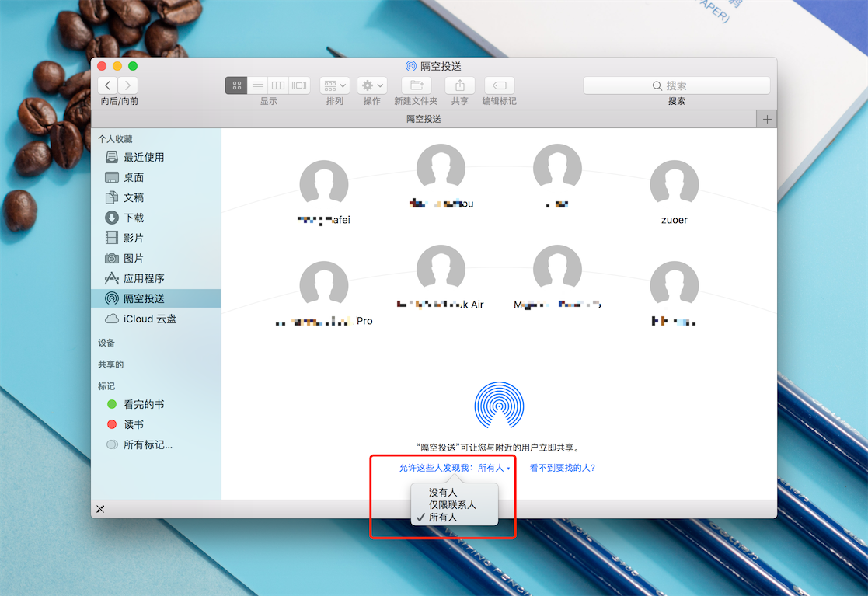Open the 操作 gear action menu
The width and height of the screenshot is (868, 596).
click(x=372, y=85)
